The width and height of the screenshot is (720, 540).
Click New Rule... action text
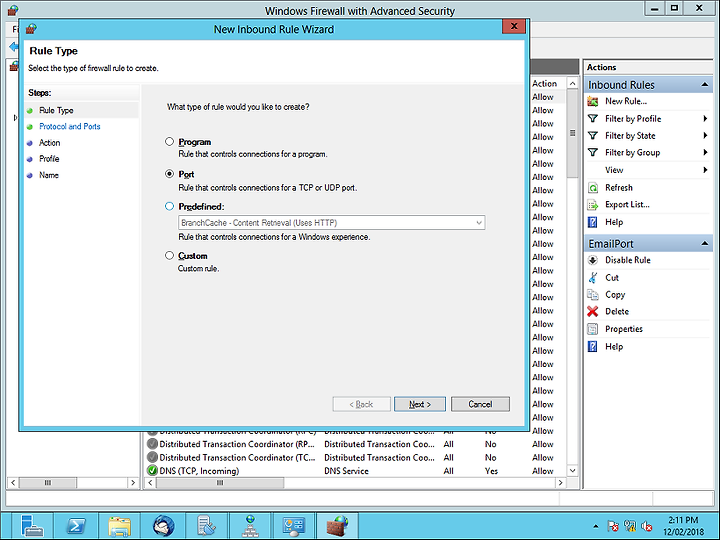[x=626, y=101]
